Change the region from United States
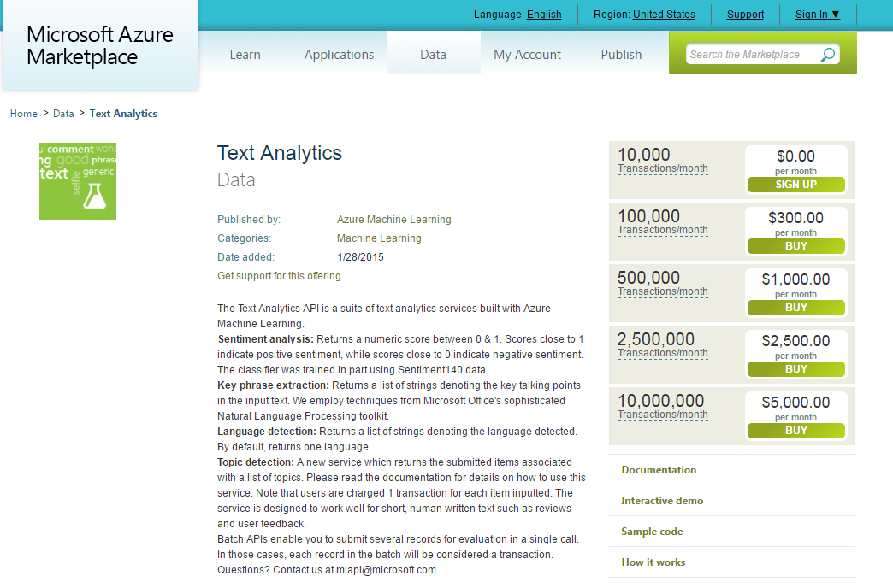 click(x=664, y=14)
